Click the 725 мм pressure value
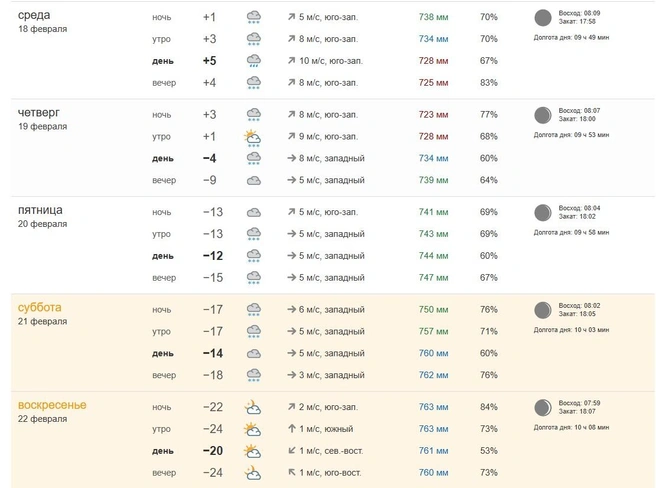The height and width of the screenshot is (488, 656). (x=433, y=82)
